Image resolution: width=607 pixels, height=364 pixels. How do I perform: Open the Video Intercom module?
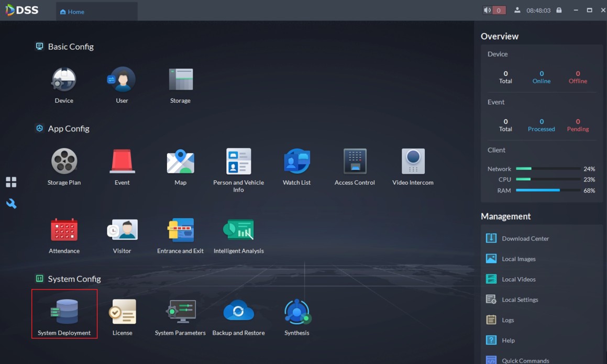click(413, 162)
